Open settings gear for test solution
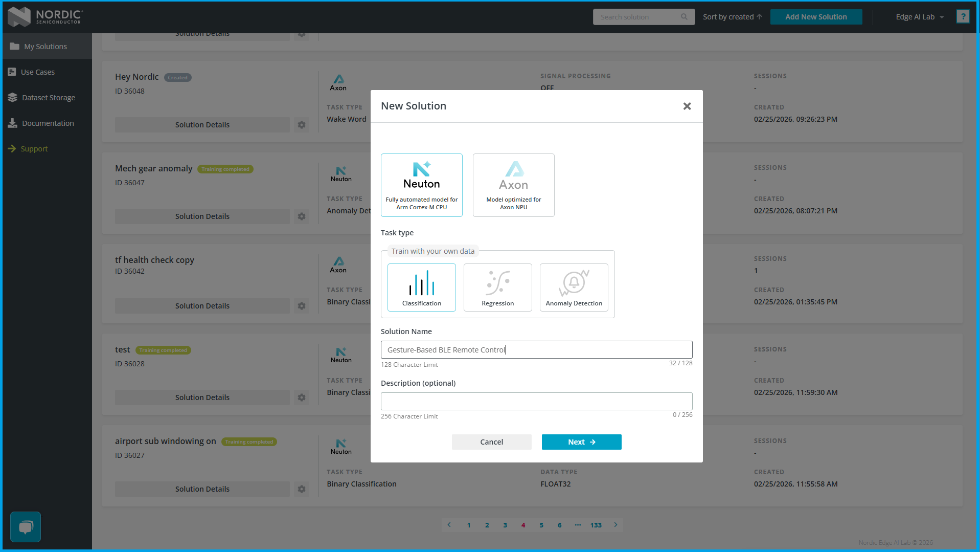The image size is (980, 552). pyautogui.click(x=302, y=398)
